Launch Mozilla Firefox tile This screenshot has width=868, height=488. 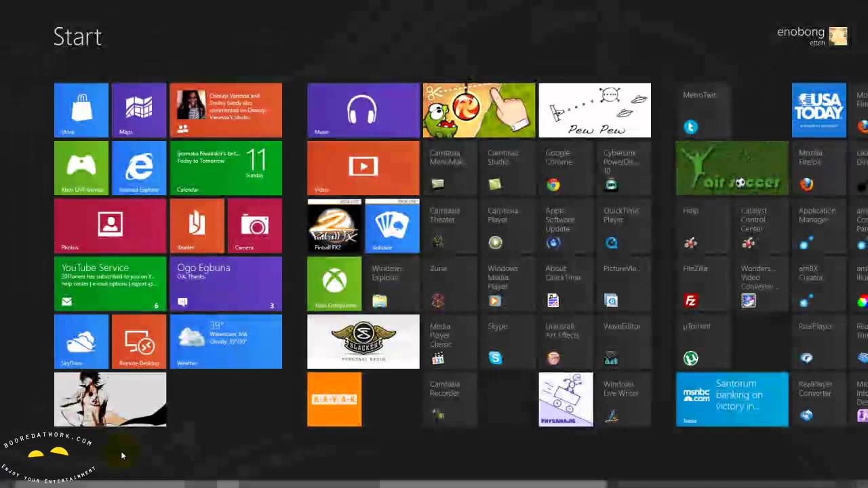point(819,168)
